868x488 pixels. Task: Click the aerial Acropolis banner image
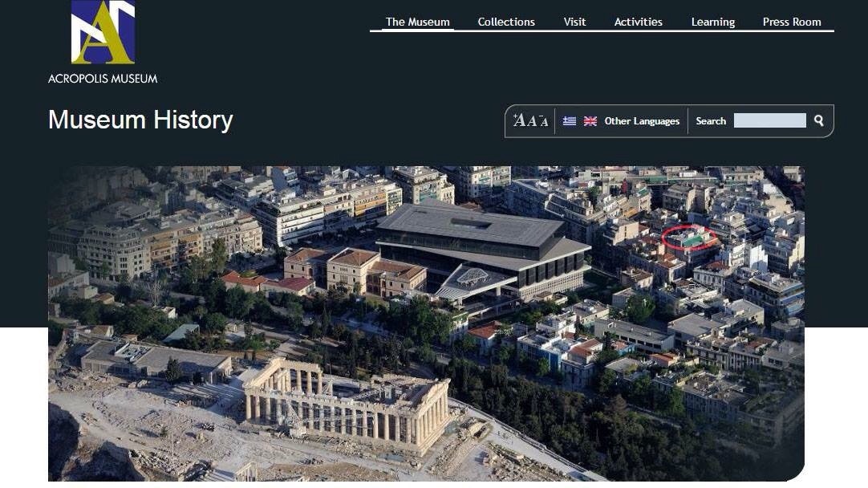point(426,323)
